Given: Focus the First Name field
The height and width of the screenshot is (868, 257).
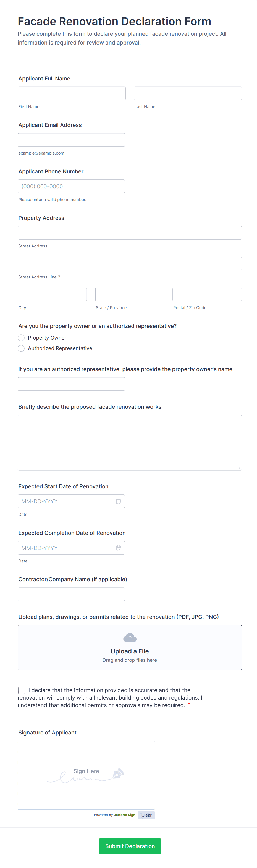Looking at the screenshot, I should click(71, 93).
